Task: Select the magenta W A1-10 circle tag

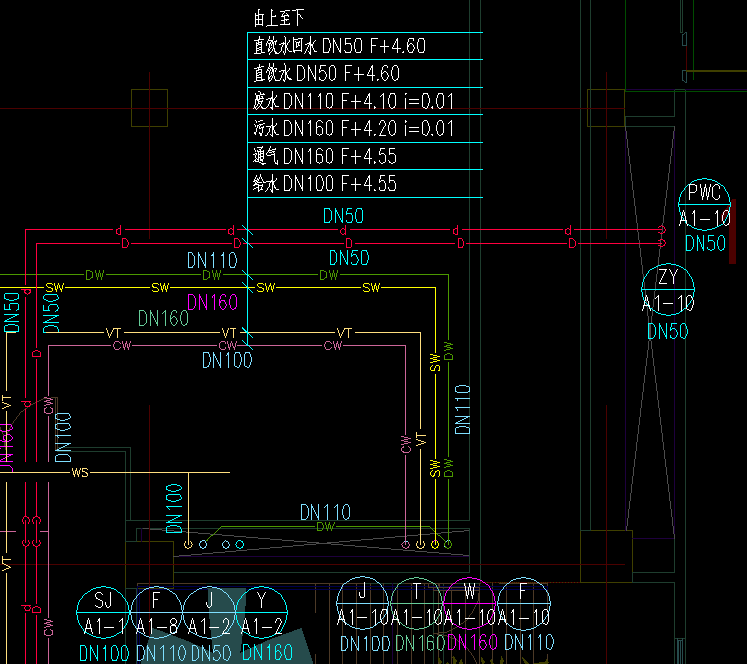Action: click(x=471, y=604)
